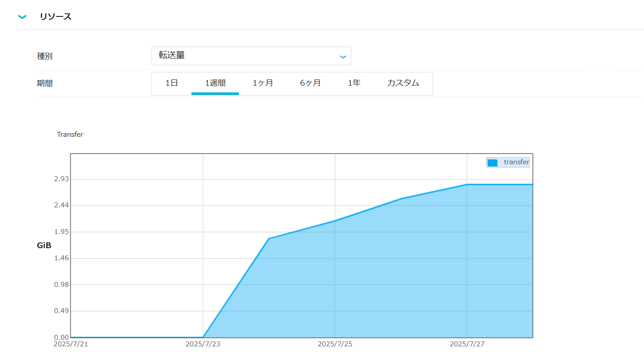644x357 pixels.
Task: Open the 転送量 type dropdown
Action: point(251,56)
